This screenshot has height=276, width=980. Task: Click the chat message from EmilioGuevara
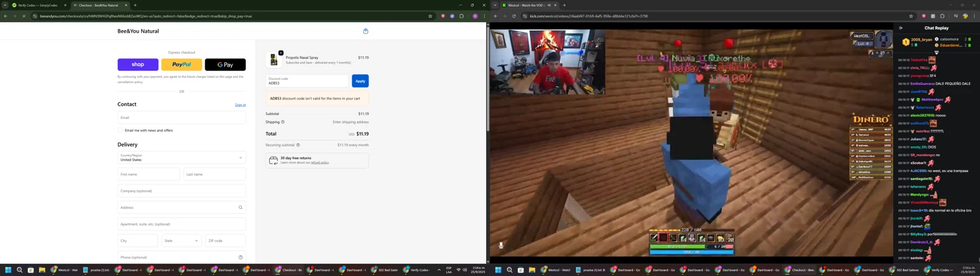pyautogui.click(x=934, y=84)
